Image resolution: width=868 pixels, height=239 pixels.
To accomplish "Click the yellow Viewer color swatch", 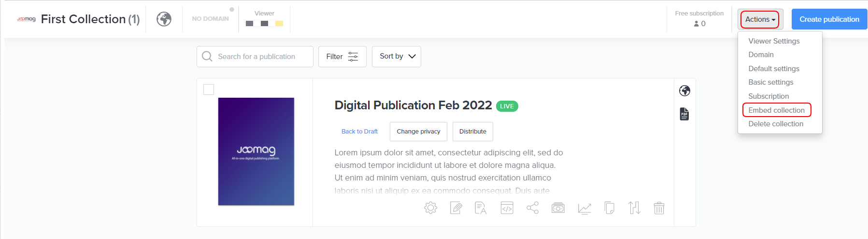I will coord(279,23).
